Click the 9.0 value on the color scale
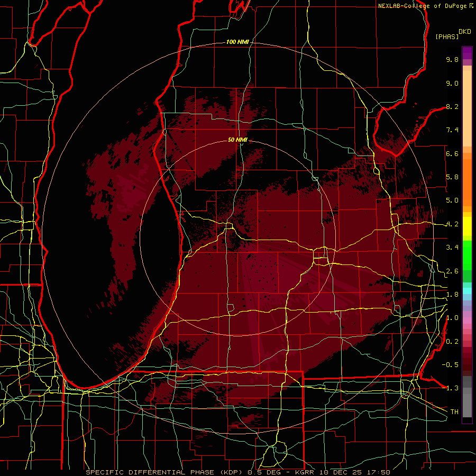This screenshot has height=476, width=476. click(452, 83)
